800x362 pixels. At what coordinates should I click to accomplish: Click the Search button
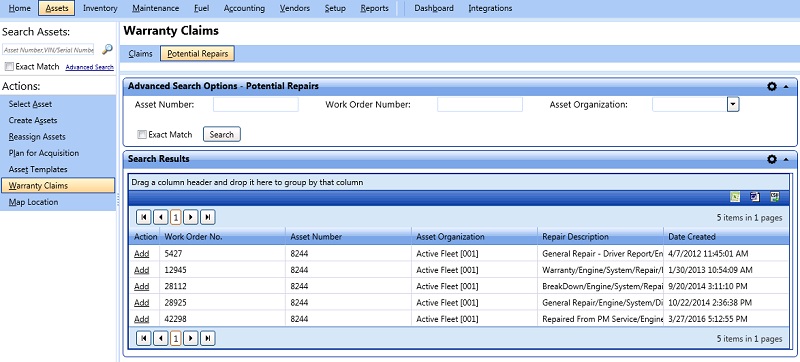(x=221, y=135)
